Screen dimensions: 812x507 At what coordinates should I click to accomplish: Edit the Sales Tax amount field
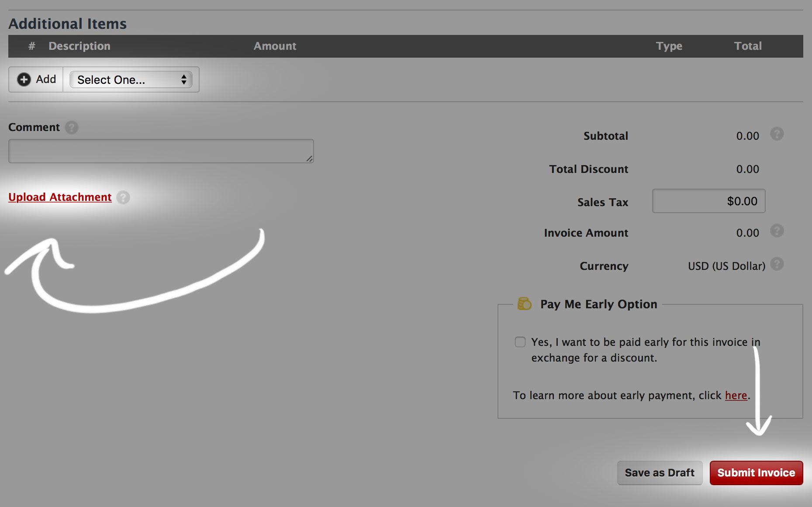(708, 201)
